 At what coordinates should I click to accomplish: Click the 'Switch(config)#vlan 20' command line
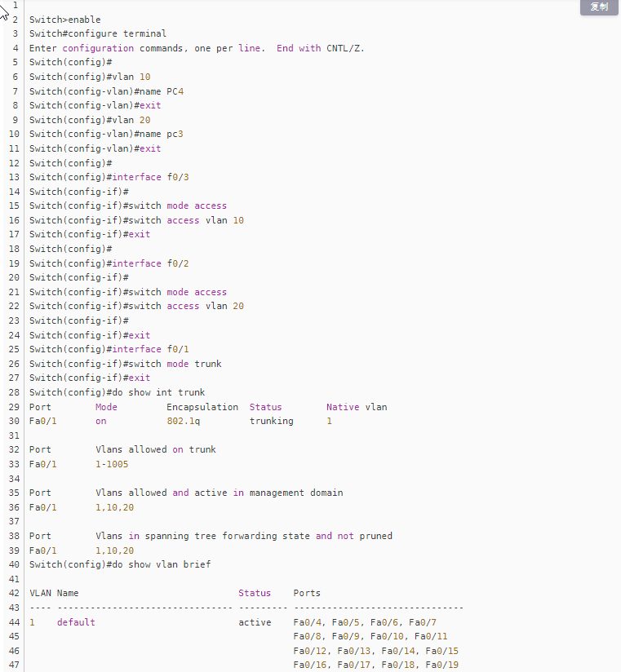click(x=90, y=120)
